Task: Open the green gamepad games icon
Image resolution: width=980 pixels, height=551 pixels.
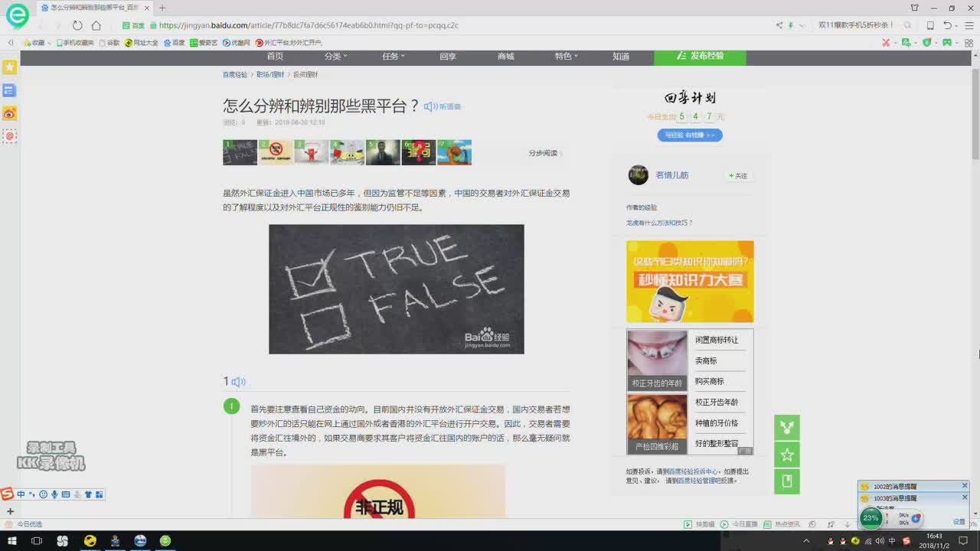Action: click(947, 43)
